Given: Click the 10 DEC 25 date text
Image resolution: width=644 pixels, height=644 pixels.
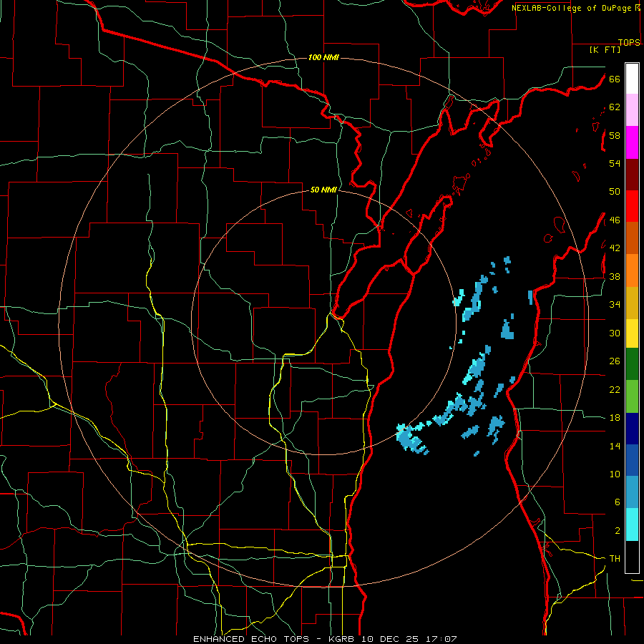Looking at the screenshot, I should pyautogui.click(x=389, y=639).
